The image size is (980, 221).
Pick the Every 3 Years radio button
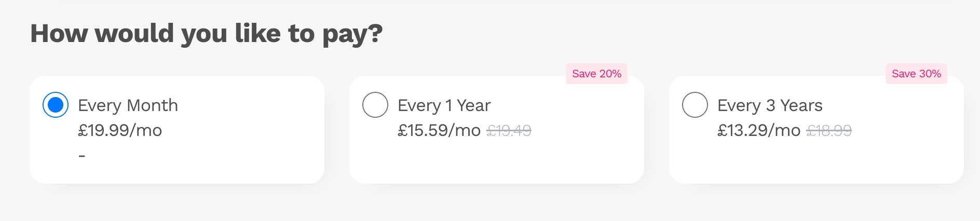[x=695, y=105]
